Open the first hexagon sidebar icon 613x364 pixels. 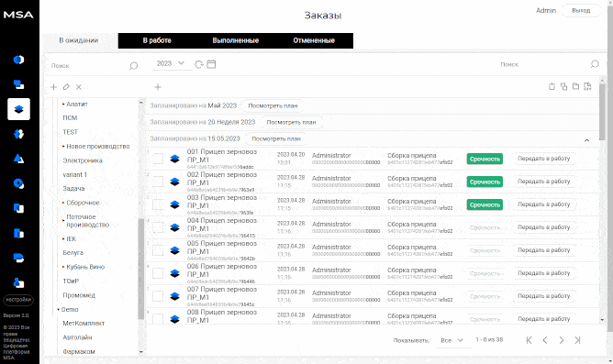click(x=18, y=60)
